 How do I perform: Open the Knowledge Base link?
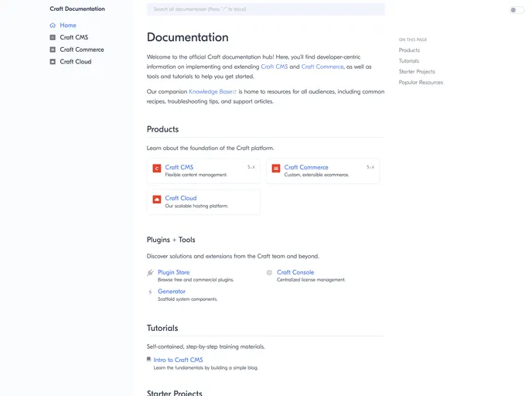[210, 91]
